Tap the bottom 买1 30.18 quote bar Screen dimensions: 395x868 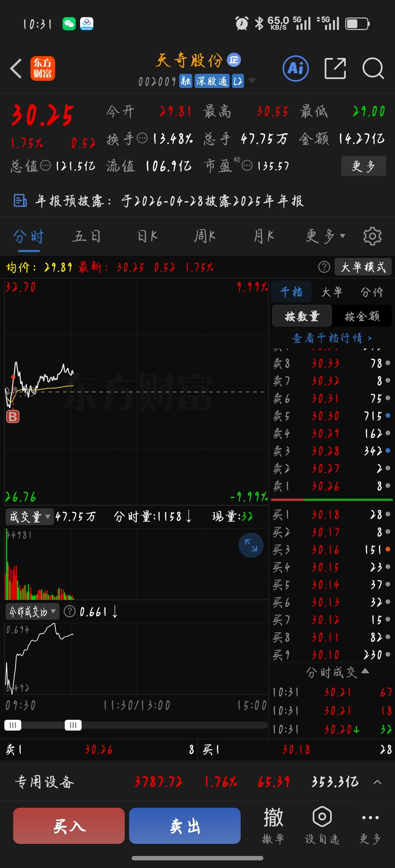(296, 750)
